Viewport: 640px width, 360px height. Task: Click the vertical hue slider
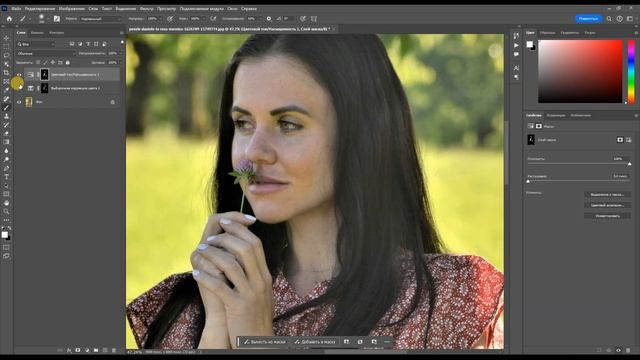pos(631,71)
